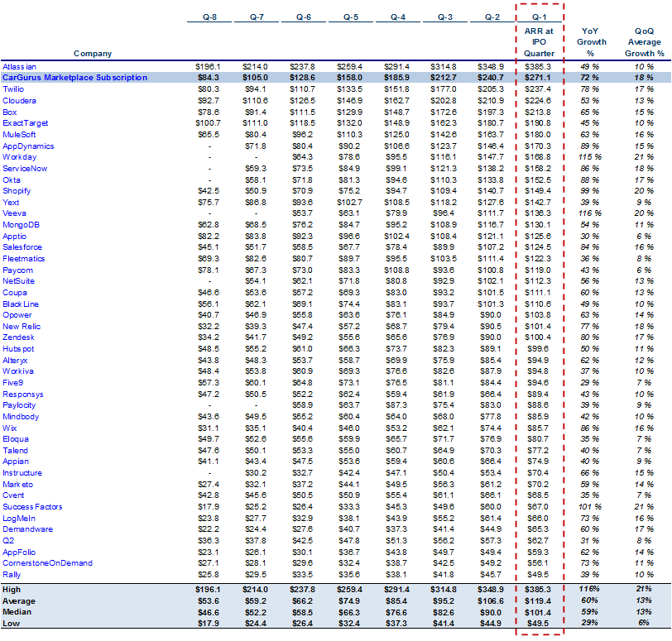
Task: Select the CarGurus Marketplace Subscription row label
Action: click(74, 78)
